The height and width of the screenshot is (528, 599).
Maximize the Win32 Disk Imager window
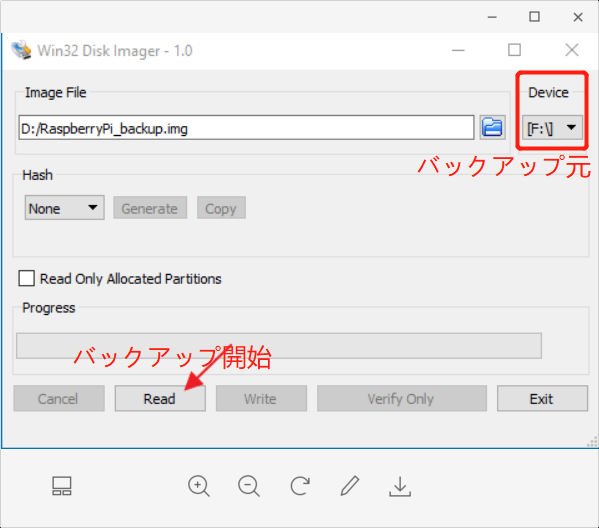coord(514,50)
